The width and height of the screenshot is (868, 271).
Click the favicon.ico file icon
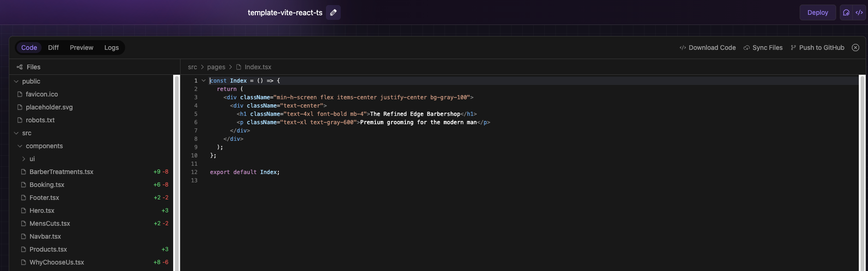[20, 94]
